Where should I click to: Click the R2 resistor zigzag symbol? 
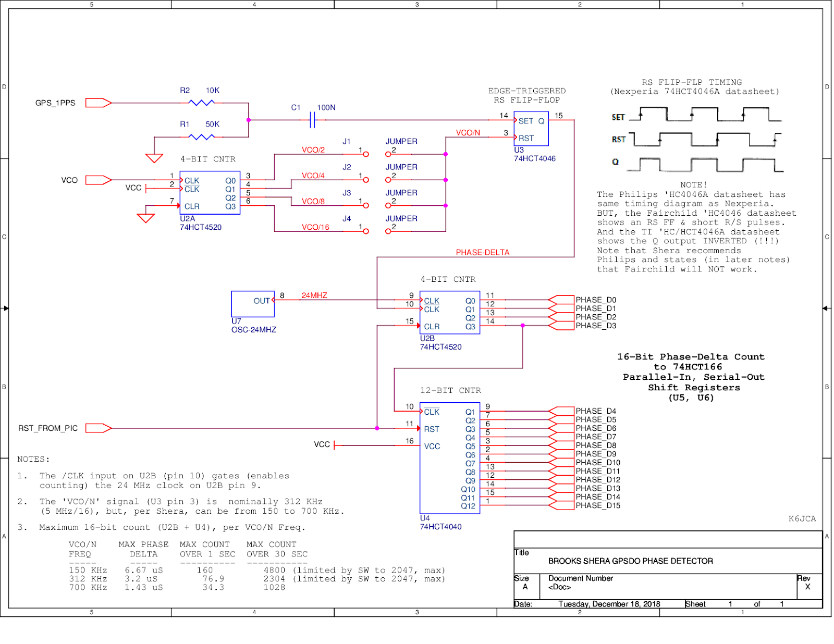click(x=202, y=103)
